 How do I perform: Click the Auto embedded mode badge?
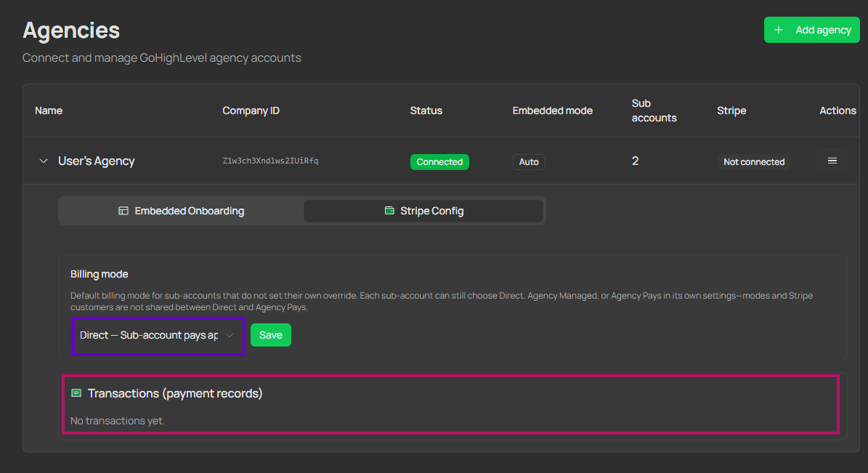tap(529, 162)
